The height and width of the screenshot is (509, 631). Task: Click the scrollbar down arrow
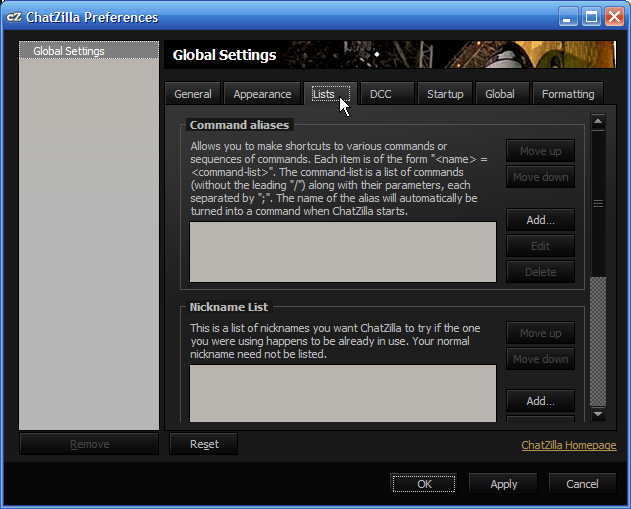(598, 414)
